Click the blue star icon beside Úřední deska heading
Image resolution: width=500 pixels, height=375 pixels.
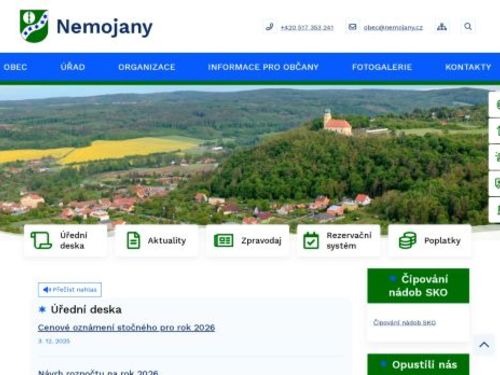pos(42,310)
